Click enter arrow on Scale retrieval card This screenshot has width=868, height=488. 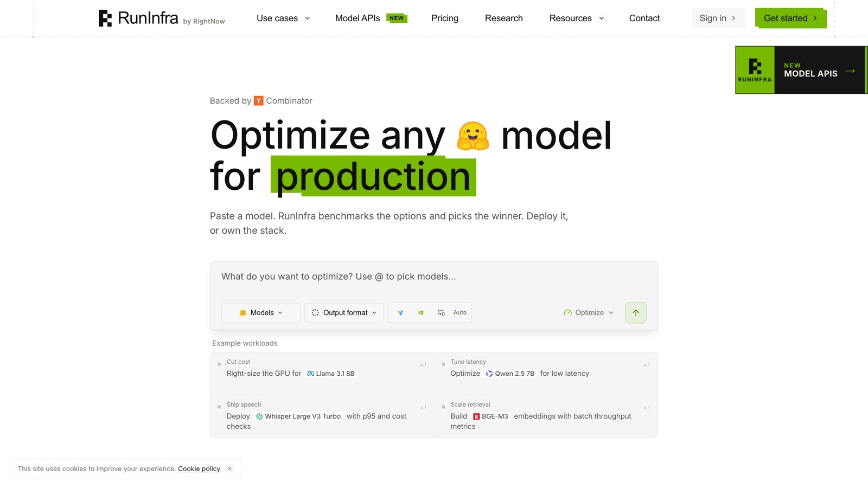[647, 407]
